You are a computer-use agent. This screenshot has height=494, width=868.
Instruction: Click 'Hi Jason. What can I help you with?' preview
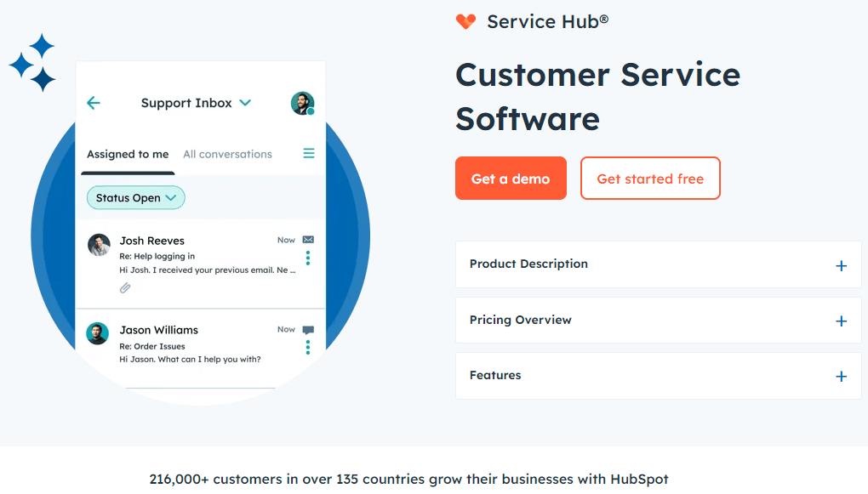tap(190, 360)
